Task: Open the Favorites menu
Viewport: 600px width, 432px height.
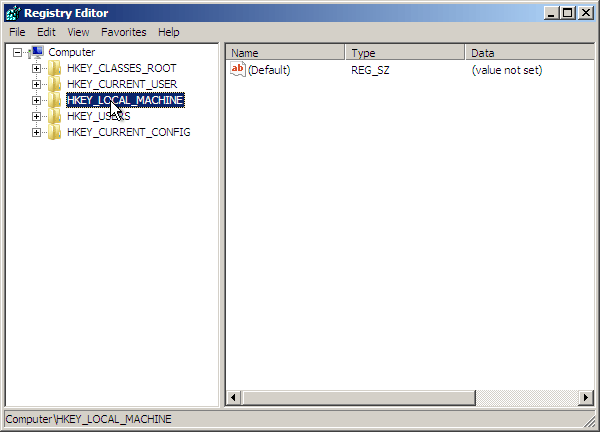Action: [x=124, y=32]
